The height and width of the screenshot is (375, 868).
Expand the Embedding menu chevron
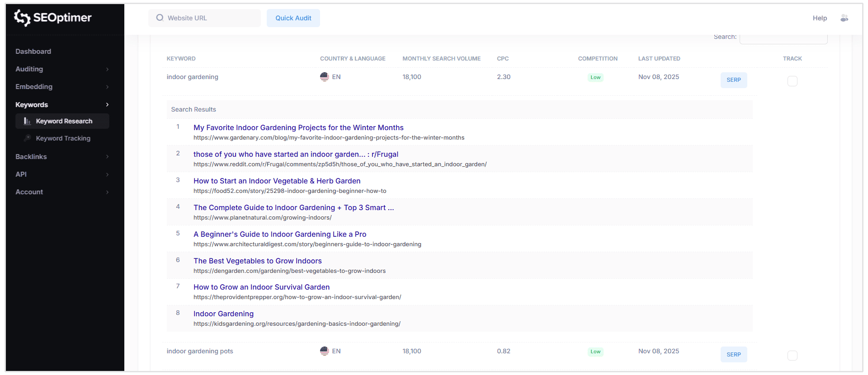click(x=107, y=87)
